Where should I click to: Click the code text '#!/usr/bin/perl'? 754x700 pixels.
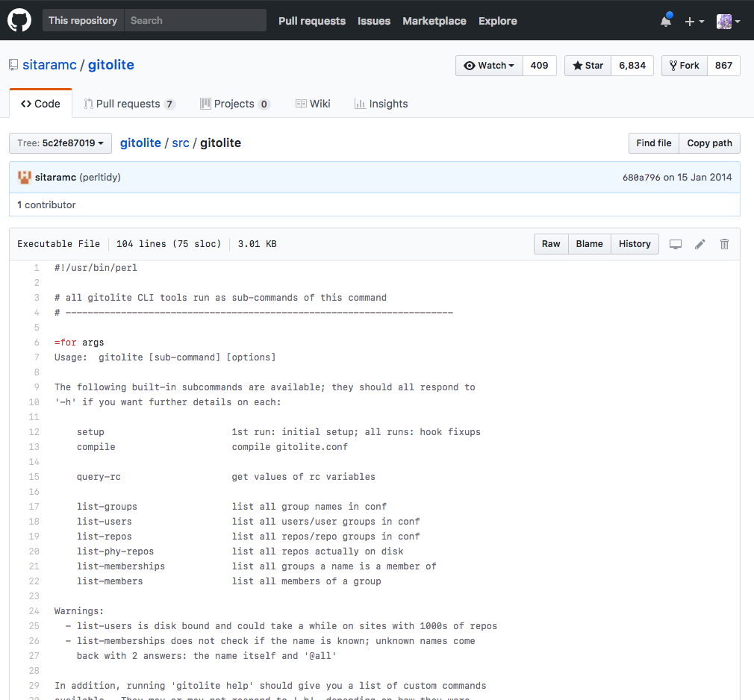96,268
